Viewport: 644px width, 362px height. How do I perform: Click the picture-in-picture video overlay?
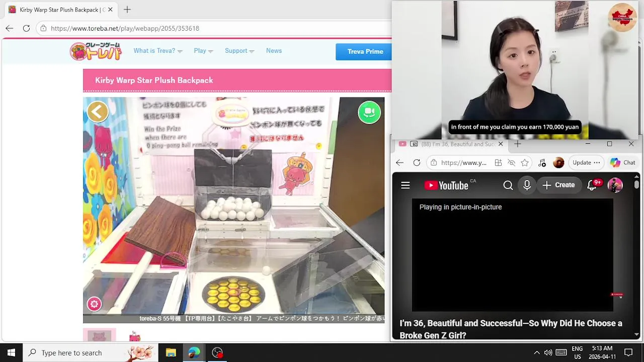(515, 69)
